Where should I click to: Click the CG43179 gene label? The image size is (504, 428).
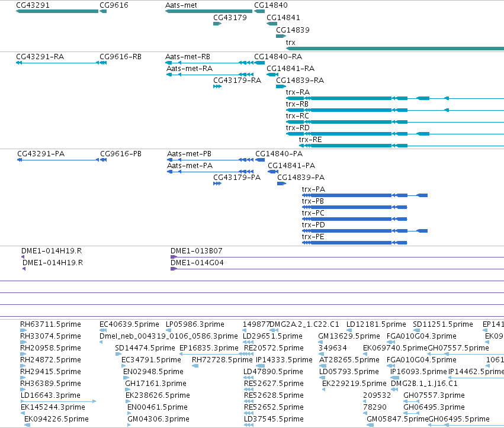click(x=230, y=18)
